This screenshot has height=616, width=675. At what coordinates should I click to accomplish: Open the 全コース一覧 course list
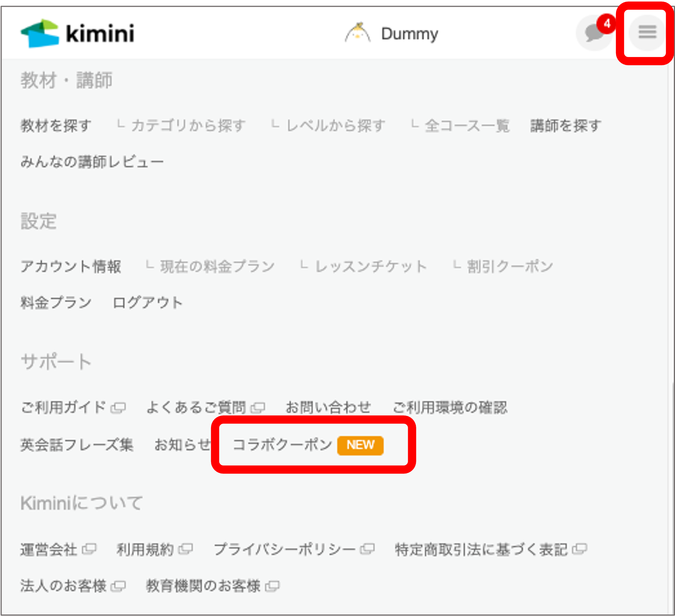coord(467,125)
